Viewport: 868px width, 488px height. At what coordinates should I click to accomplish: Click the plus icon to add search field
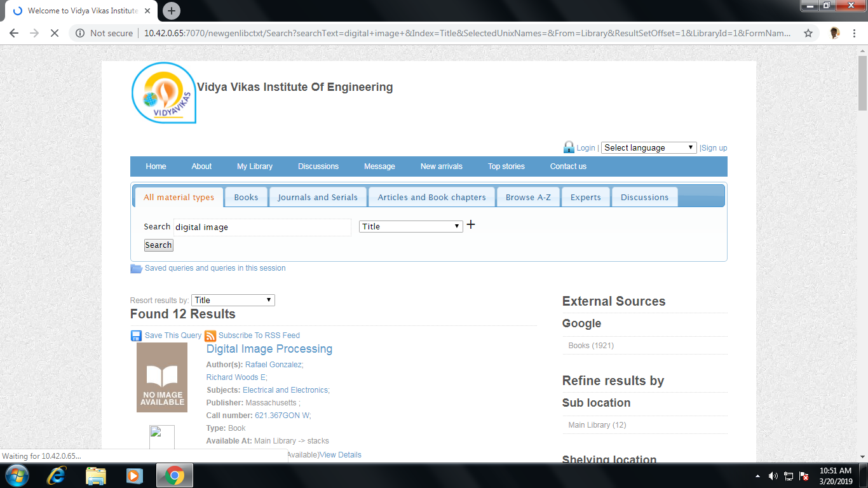click(471, 225)
